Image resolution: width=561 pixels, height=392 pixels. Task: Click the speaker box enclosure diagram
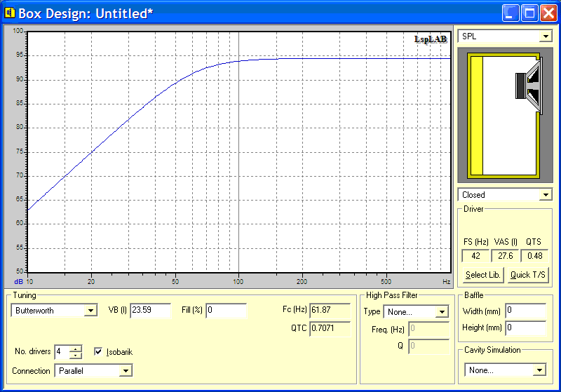point(505,115)
